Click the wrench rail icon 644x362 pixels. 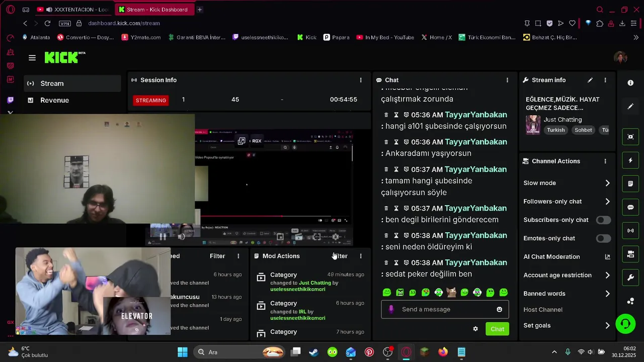[630, 278]
